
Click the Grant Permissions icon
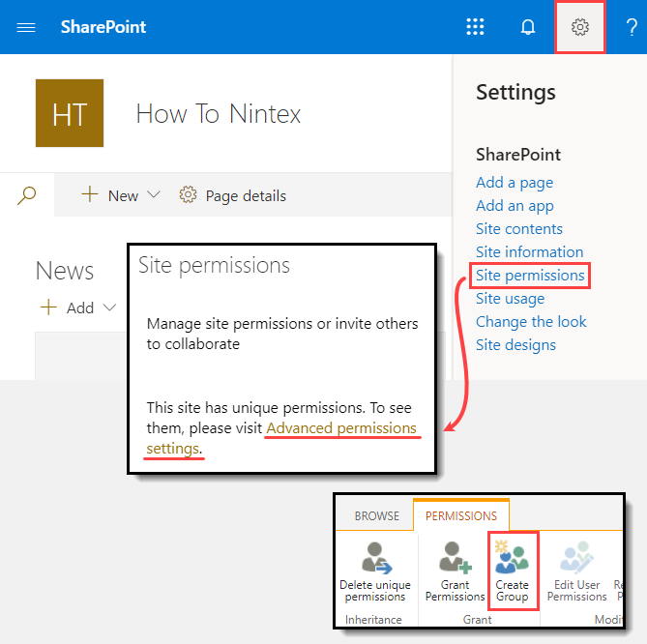(455, 558)
